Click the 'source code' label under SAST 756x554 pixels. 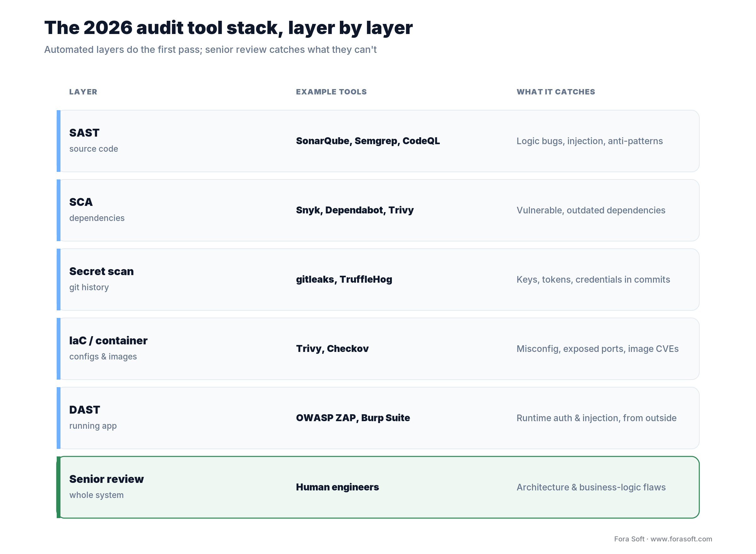tap(94, 149)
